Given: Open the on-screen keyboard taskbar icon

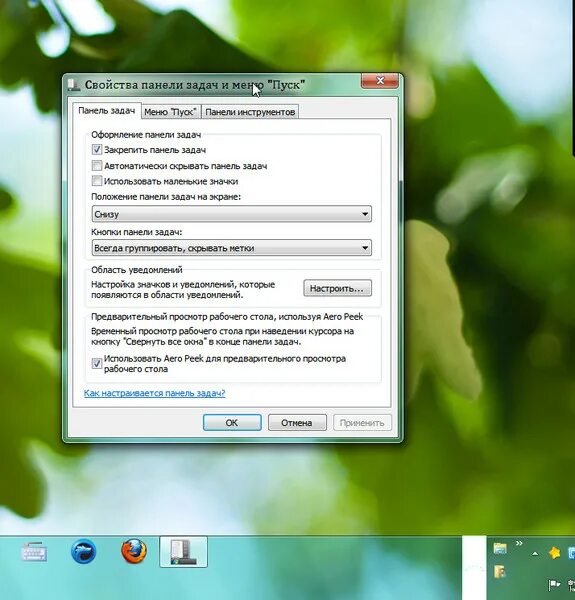Looking at the screenshot, I should pyautogui.click(x=34, y=552).
